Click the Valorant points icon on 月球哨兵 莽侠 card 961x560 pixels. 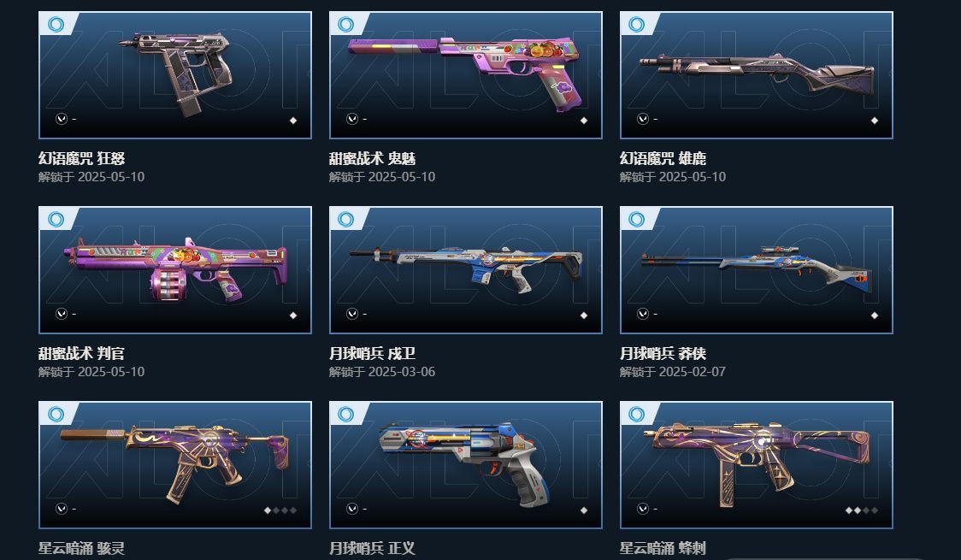pos(642,314)
